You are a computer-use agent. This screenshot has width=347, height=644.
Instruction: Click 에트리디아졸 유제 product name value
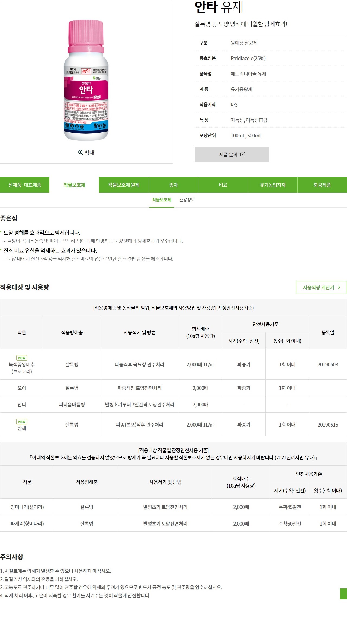pyautogui.click(x=248, y=74)
